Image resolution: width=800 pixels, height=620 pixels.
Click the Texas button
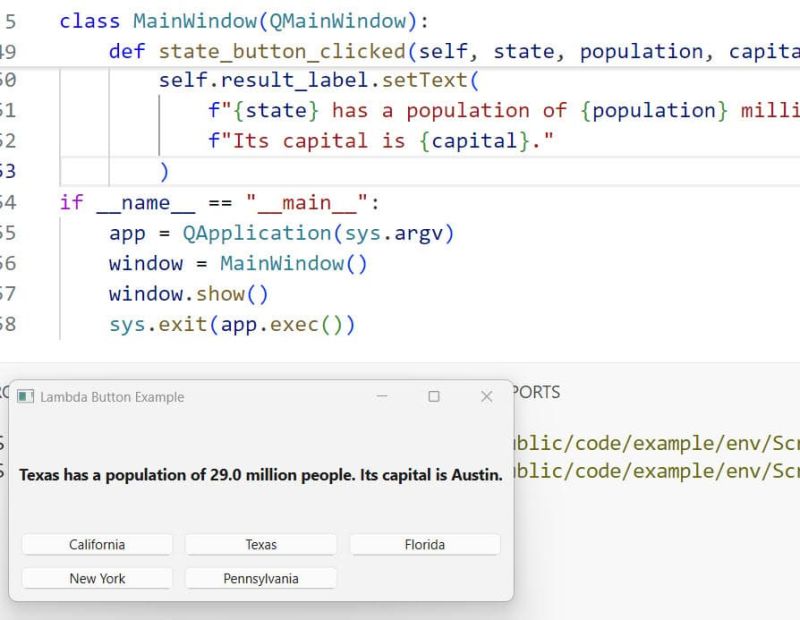point(261,544)
